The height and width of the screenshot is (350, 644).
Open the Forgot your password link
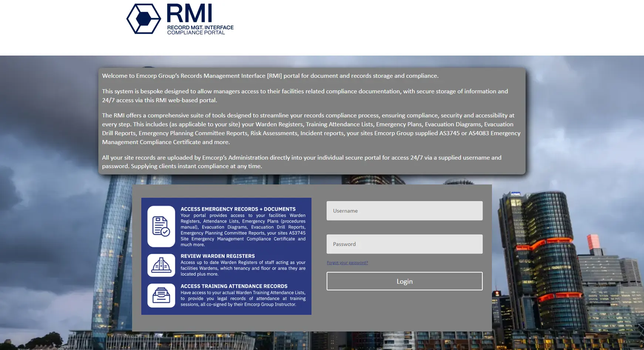tap(347, 262)
